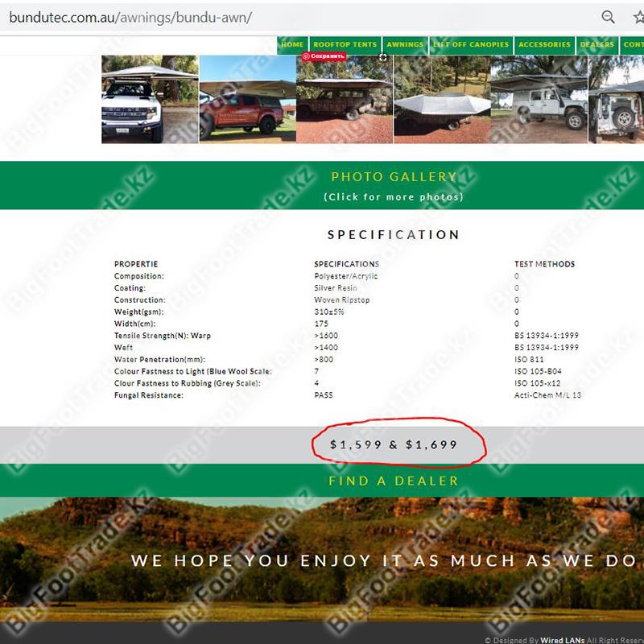Viewport: 644px width, 644px height.
Task: Open LIFT OFF CANOPIES in the navigation
Action: (471, 45)
